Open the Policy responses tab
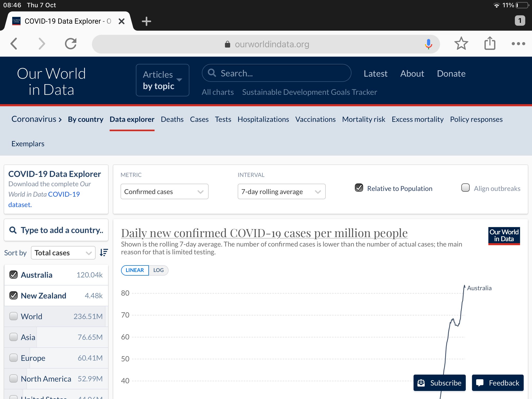532x399 pixels. pos(476,119)
